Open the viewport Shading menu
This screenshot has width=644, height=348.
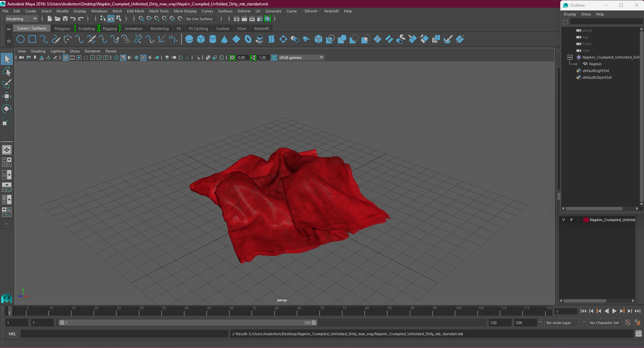[38, 51]
